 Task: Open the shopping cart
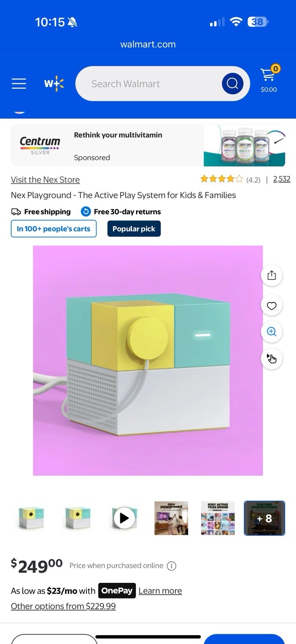pyautogui.click(x=269, y=78)
